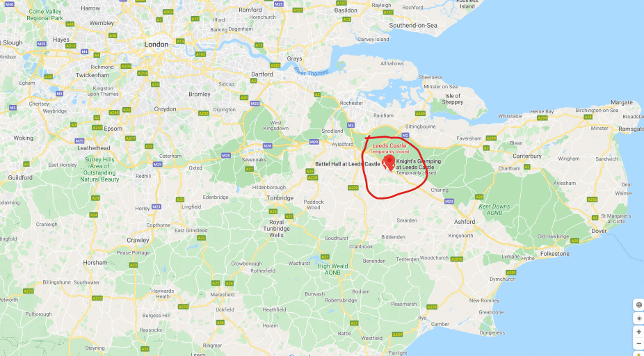This screenshot has width=644, height=356.
Task: Select the Dover town label
Action: click(x=599, y=231)
